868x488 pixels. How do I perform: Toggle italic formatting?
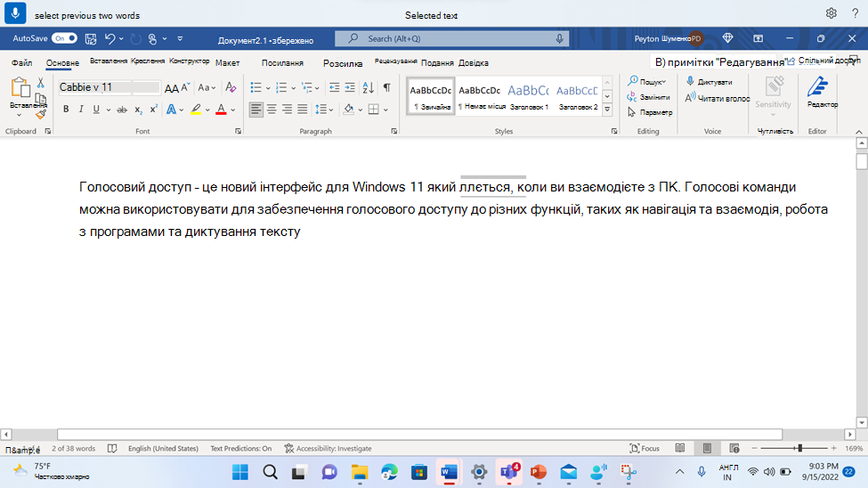pyautogui.click(x=81, y=110)
